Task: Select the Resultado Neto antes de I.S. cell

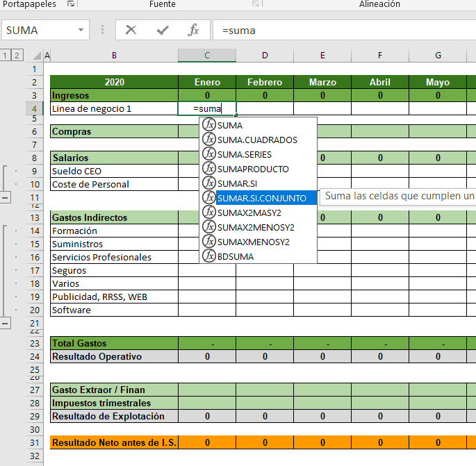Action: point(114,442)
